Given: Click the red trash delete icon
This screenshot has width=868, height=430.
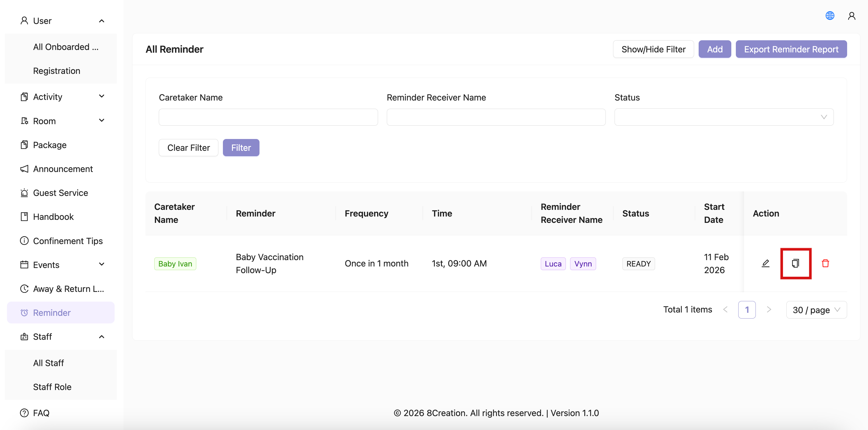Looking at the screenshot, I should pos(825,263).
